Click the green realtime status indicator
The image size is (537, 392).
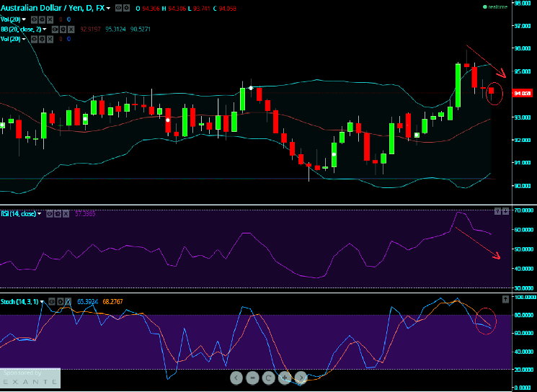[495, 7]
